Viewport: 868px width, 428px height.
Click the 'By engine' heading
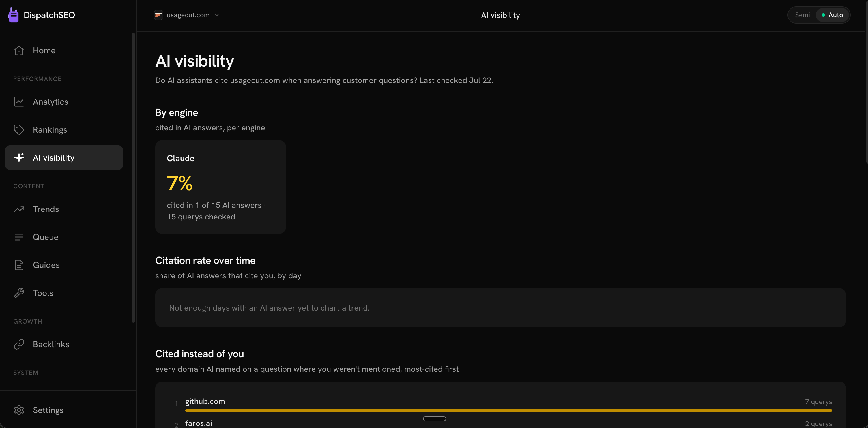(177, 112)
